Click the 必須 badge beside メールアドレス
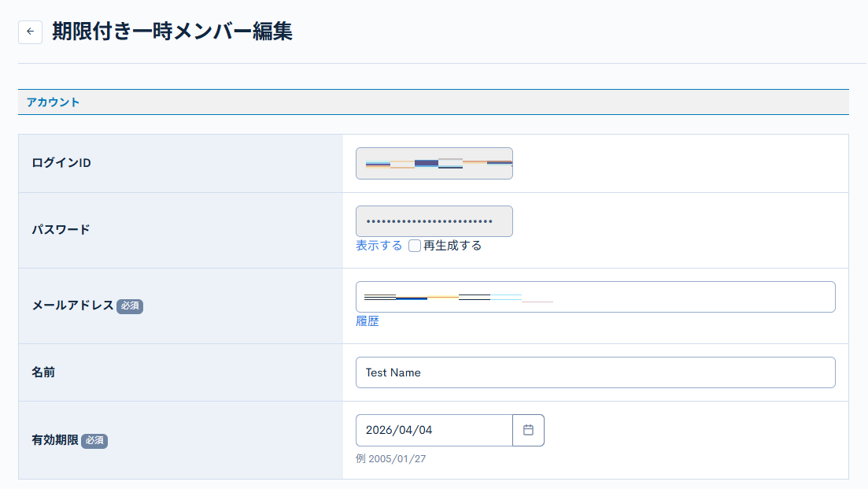The height and width of the screenshot is (489, 868). point(131,306)
